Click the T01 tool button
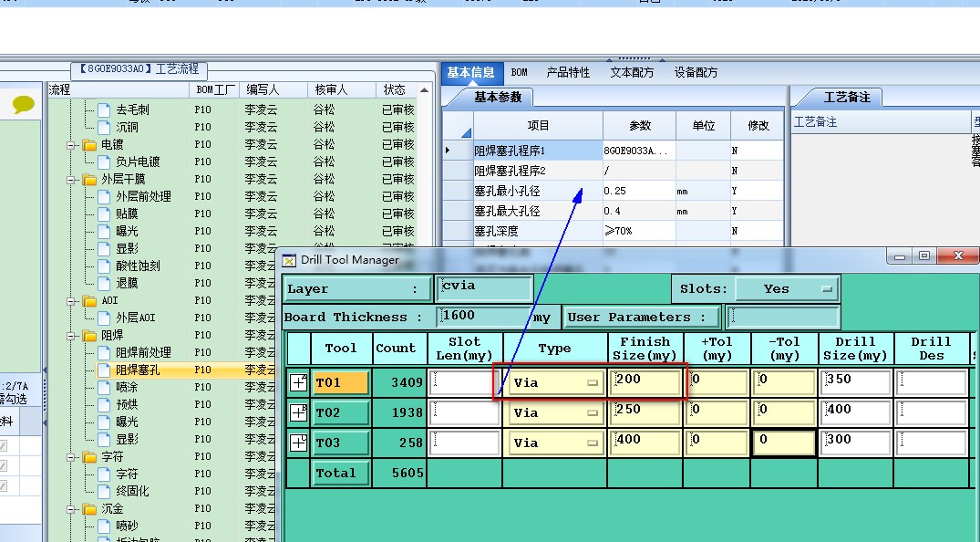Viewport: 980px width, 542px height. coord(341,382)
